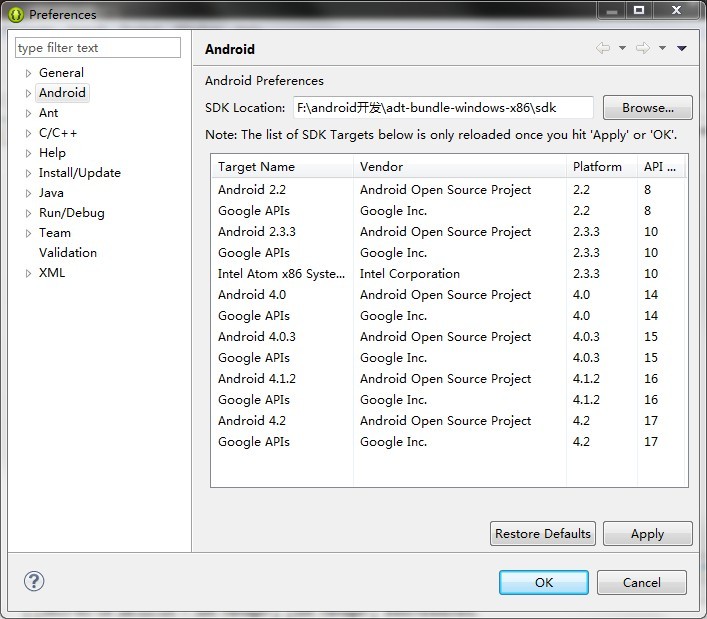Select Team preferences category
The image size is (707, 619).
(55, 233)
